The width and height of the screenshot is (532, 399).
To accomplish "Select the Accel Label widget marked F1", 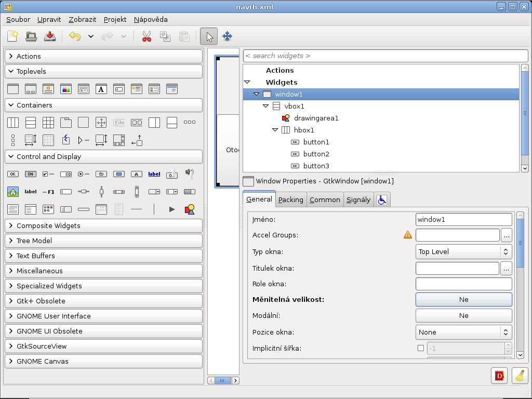I will [x=48, y=192].
